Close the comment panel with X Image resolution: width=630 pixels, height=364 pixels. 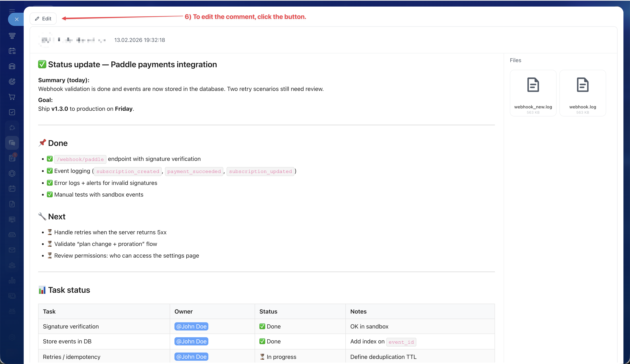[x=17, y=19]
